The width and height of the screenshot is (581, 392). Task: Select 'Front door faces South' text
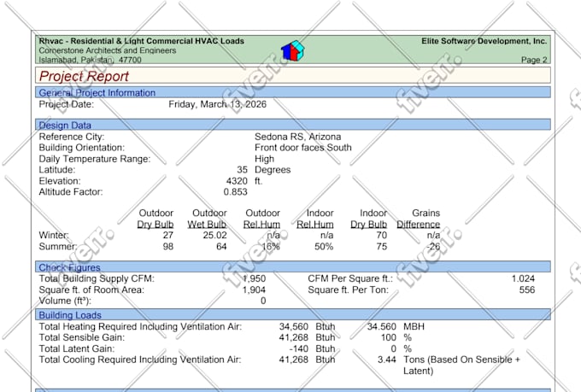coord(303,148)
